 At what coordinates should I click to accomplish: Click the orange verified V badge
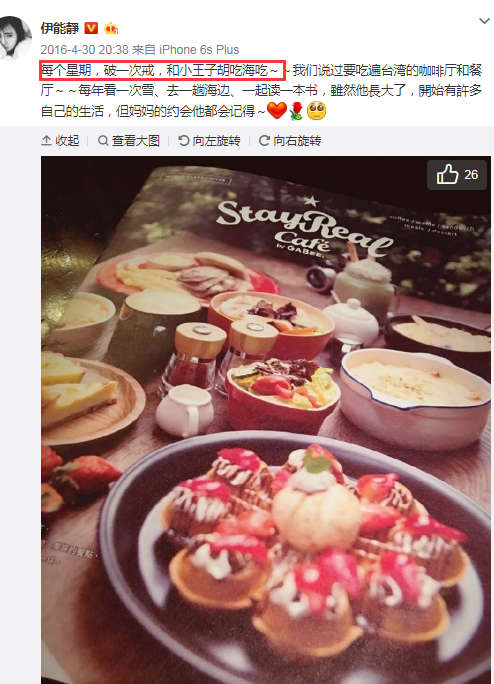point(91,28)
